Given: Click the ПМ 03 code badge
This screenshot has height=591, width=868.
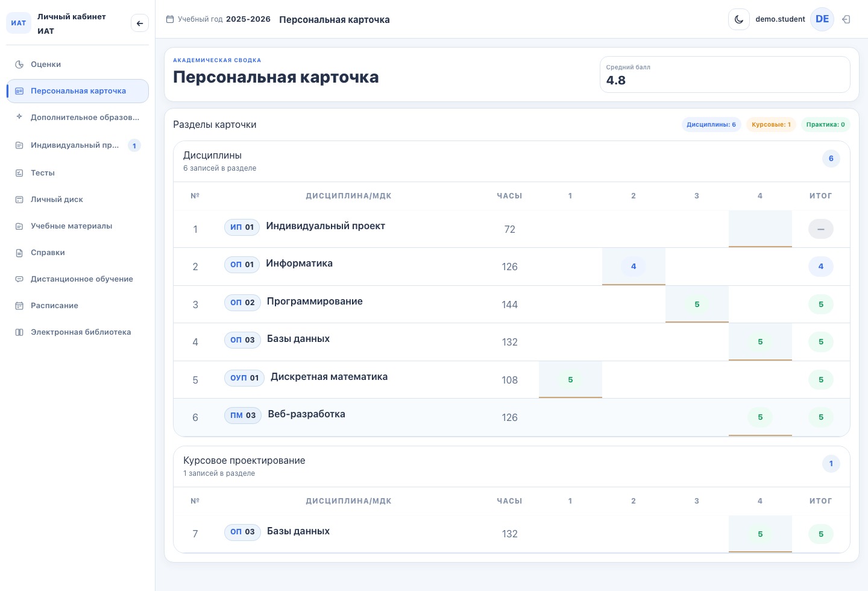Looking at the screenshot, I should pyautogui.click(x=243, y=416).
